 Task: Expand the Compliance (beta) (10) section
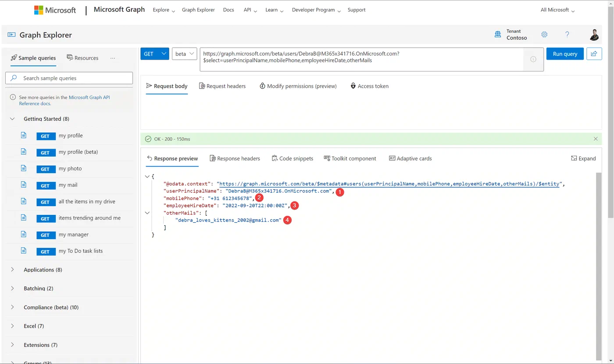(12, 307)
